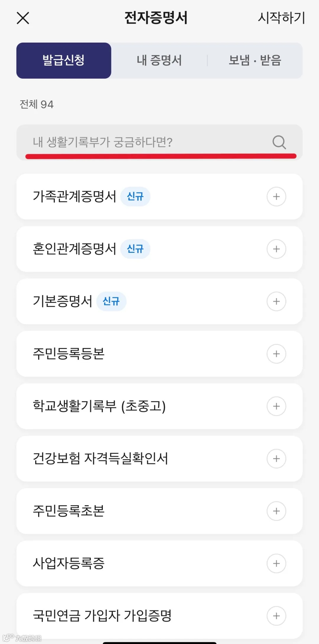The image size is (319, 644).
Task: Tap the plus icon for 사업자등록증
Action: coord(276,564)
